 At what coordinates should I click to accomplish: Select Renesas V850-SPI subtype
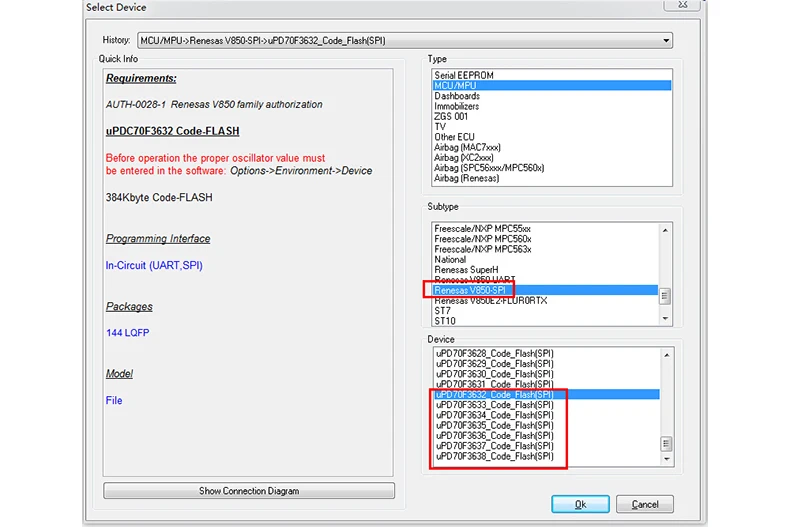(x=545, y=290)
